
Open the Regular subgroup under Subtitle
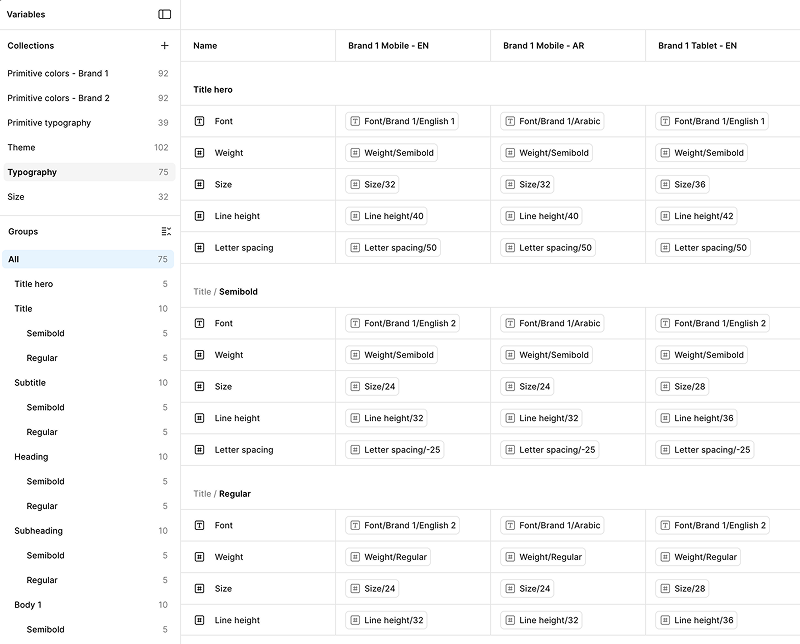(x=52, y=431)
